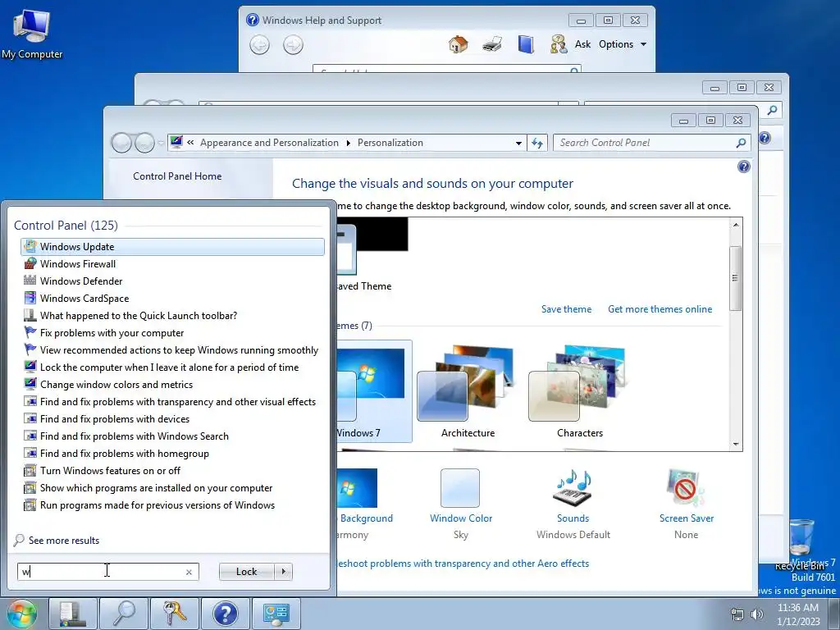The width and height of the screenshot is (840, 630).
Task: Open address bar history dropdown in Personalization window
Action: [x=518, y=143]
